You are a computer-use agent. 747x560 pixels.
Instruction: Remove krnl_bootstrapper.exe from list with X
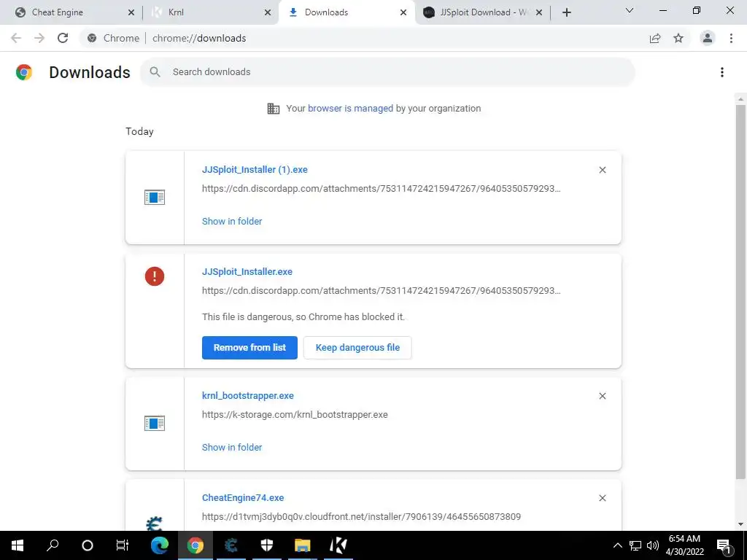(x=602, y=396)
